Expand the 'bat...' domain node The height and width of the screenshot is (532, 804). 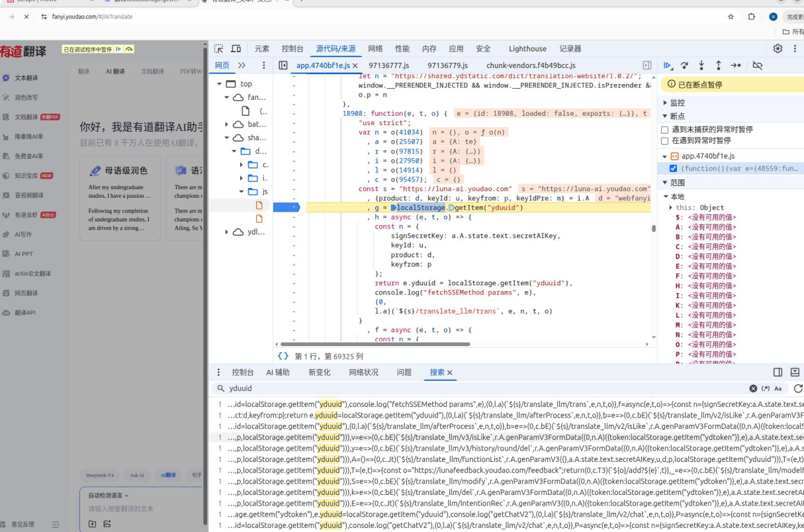[226, 124]
